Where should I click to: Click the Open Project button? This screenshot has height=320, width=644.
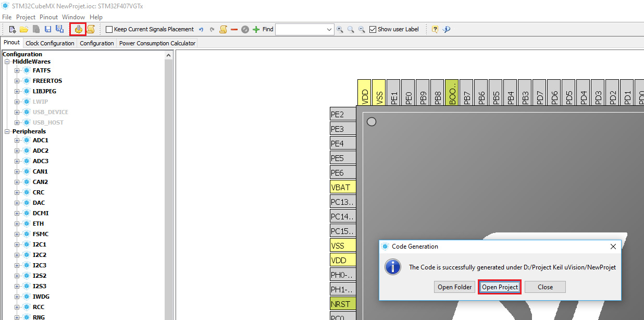(500, 287)
